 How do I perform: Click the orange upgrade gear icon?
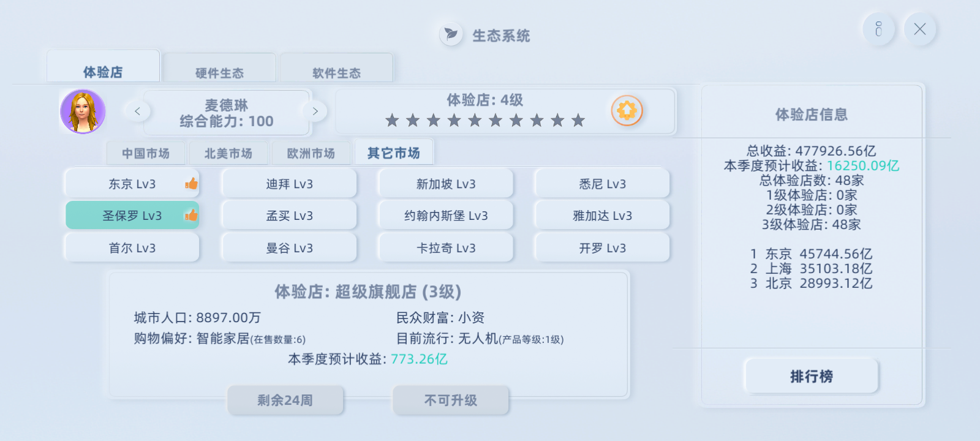tap(627, 111)
